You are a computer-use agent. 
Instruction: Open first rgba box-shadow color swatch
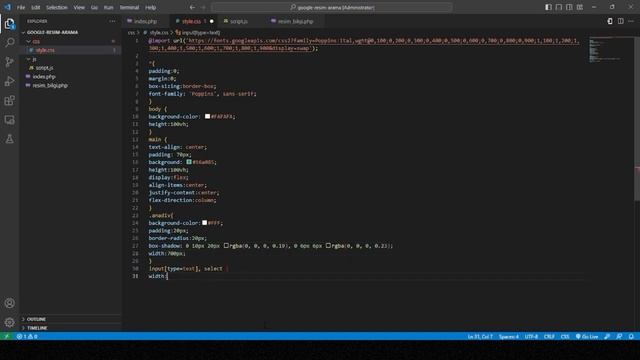pyautogui.click(x=226, y=246)
